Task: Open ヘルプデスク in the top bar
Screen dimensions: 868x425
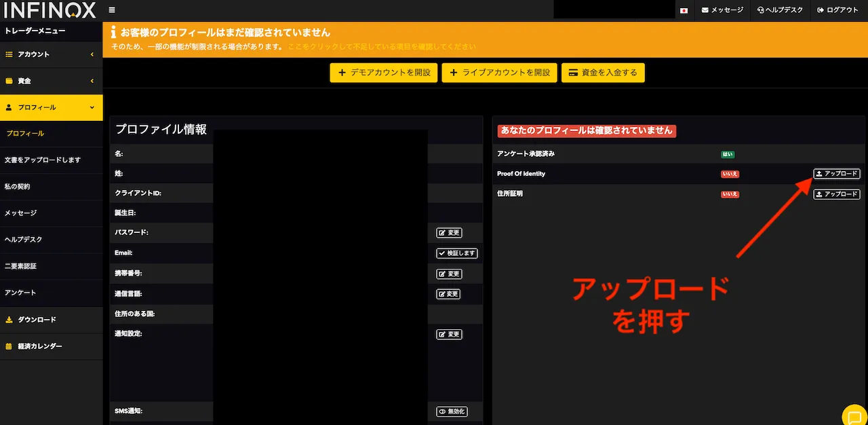Action: [x=780, y=10]
